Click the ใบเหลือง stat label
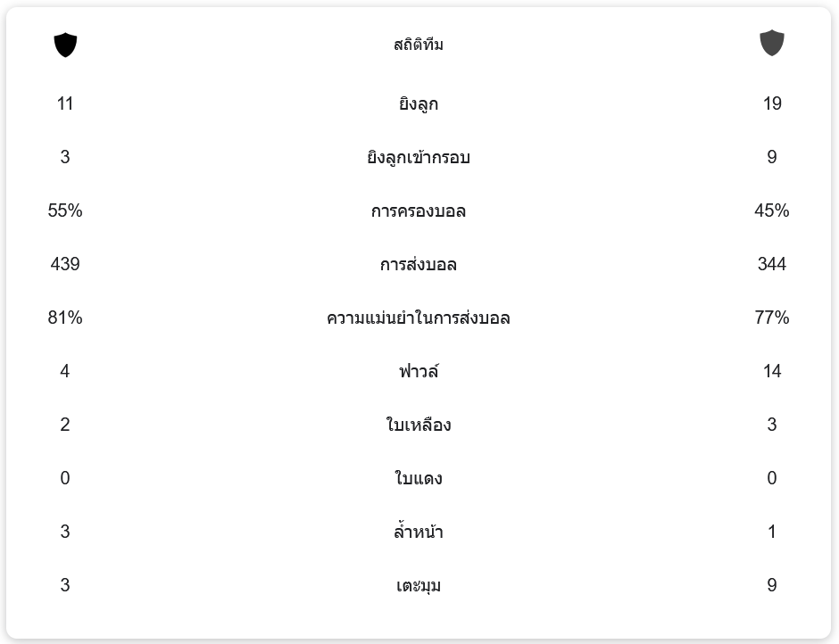The width and height of the screenshot is (839, 644). point(419,425)
